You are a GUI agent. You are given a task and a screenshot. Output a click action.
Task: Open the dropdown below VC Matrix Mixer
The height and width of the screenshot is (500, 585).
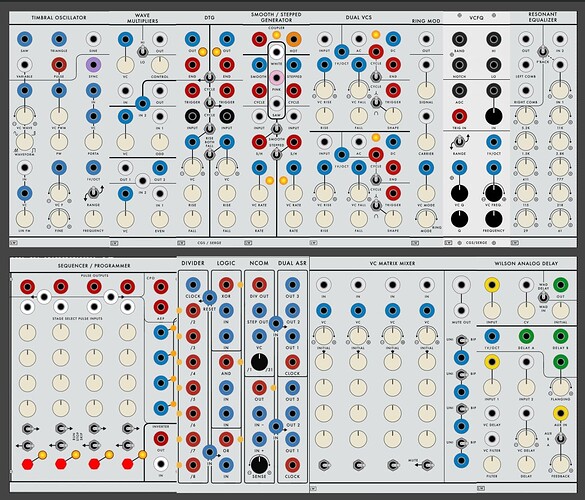click(x=314, y=488)
